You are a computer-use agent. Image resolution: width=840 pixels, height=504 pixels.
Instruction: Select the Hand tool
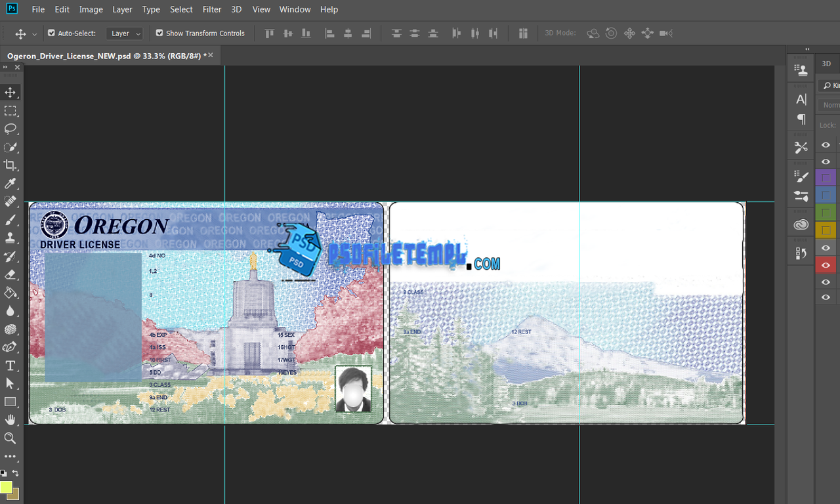point(10,420)
